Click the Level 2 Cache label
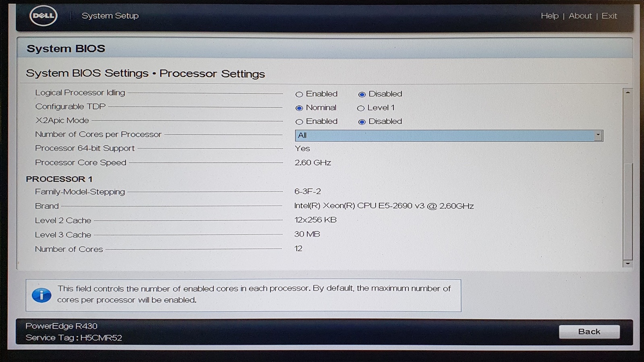 (x=63, y=220)
